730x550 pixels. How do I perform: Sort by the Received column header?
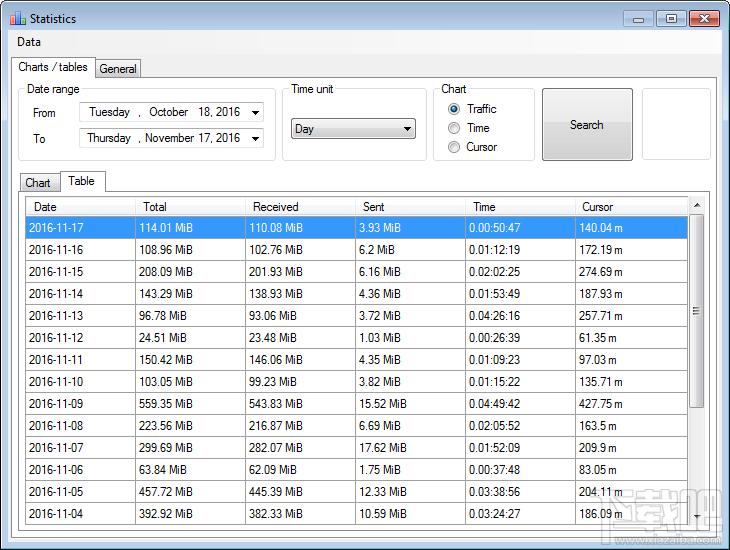(x=300, y=207)
